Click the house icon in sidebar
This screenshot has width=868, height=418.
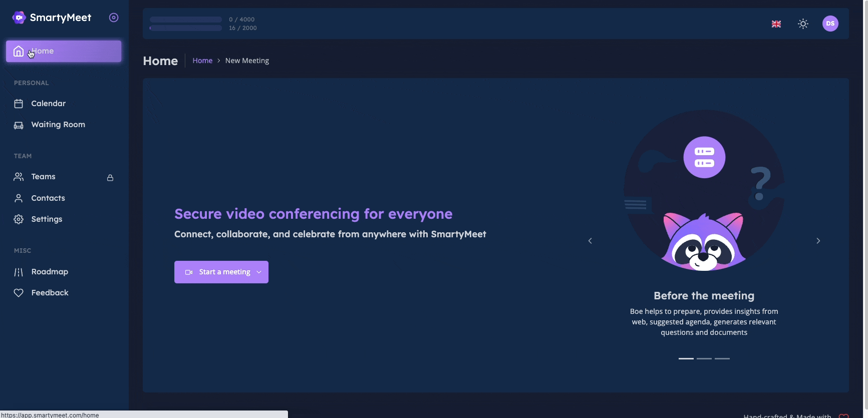pos(19,51)
